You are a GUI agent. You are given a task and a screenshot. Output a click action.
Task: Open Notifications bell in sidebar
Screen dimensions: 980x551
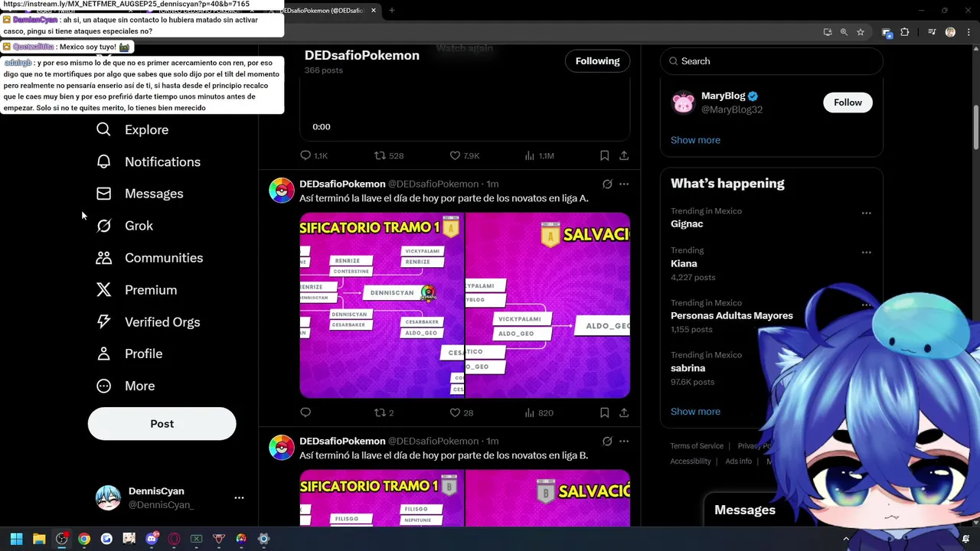[x=103, y=161]
